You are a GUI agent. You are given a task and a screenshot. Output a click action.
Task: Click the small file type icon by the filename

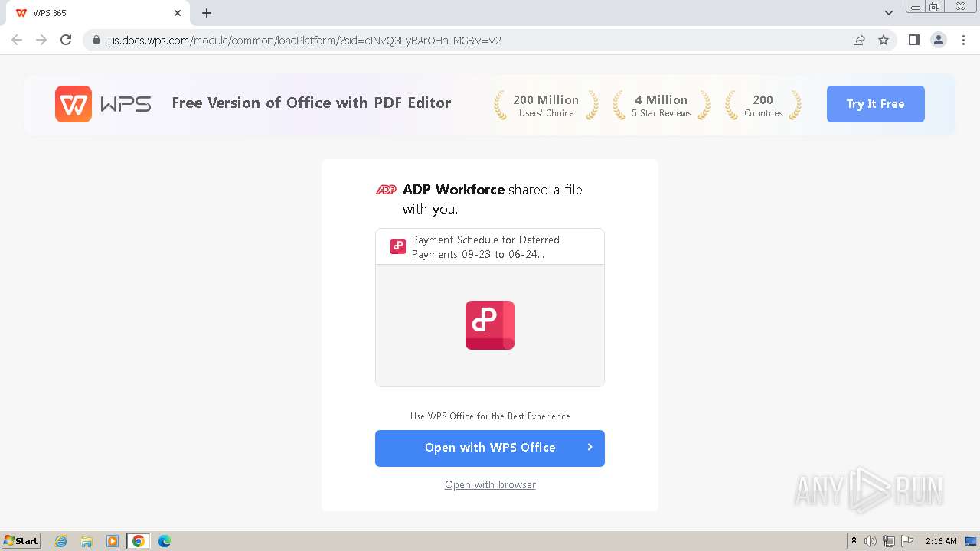point(397,246)
